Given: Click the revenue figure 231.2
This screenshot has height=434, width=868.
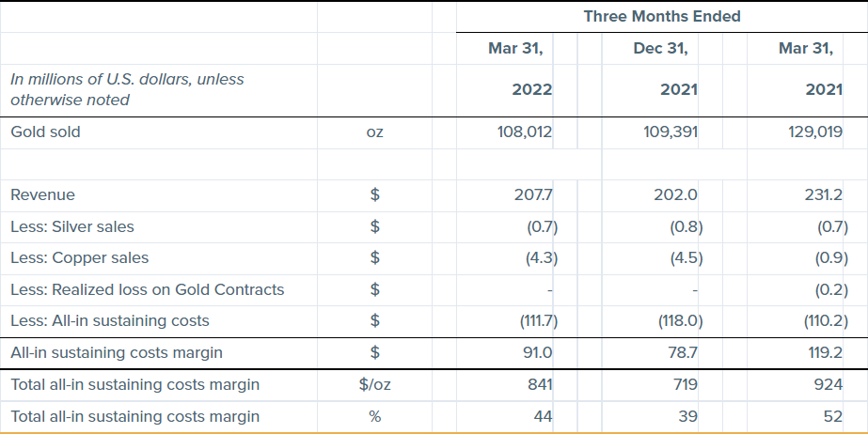Looking at the screenshot, I should 822,195.
